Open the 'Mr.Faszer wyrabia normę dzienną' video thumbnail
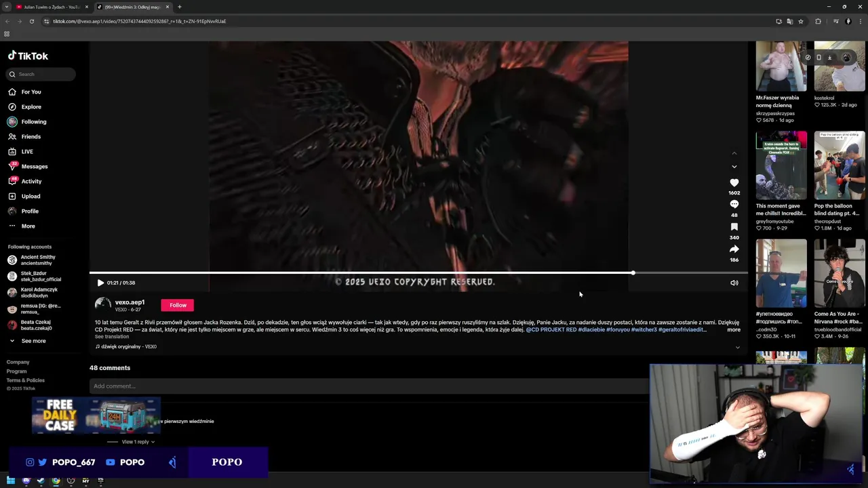The width and height of the screenshot is (868, 488). [781, 66]
